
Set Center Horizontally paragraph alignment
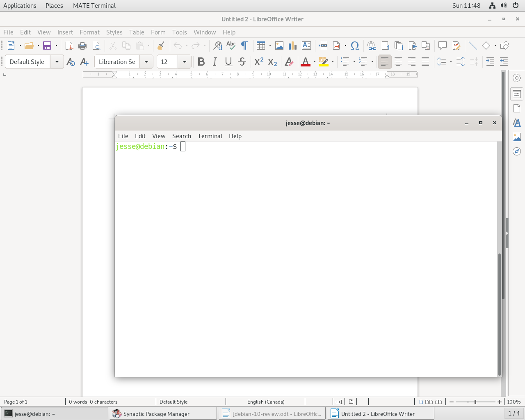(398, 62)
